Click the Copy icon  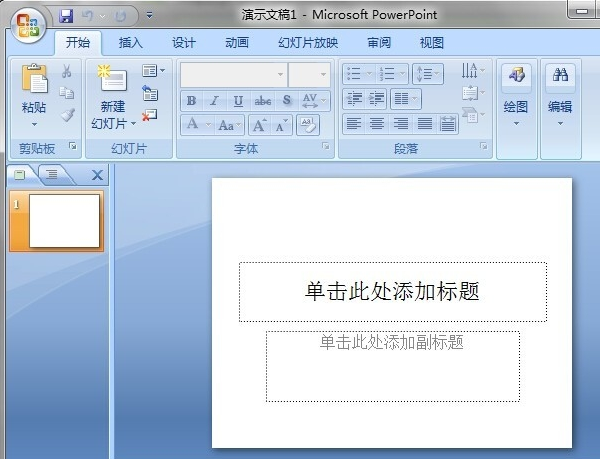(x=67, y=93)
